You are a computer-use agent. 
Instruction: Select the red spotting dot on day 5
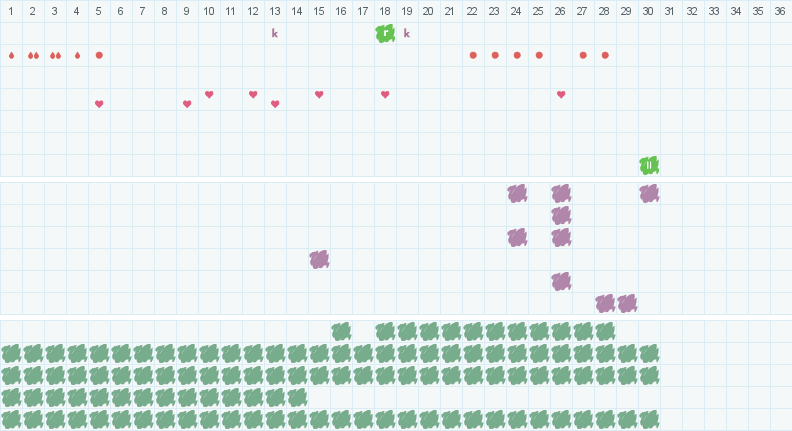pos(99,56)
